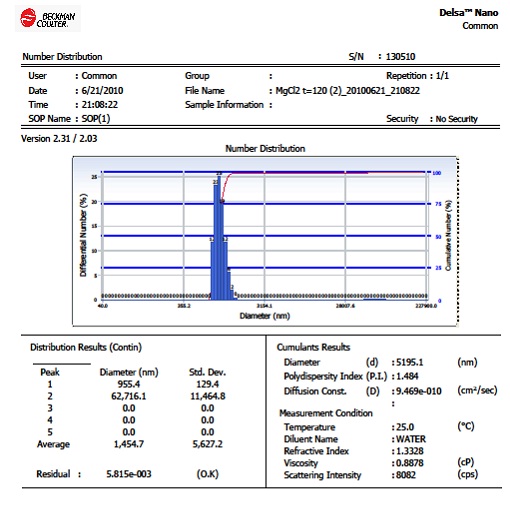Select Peak 1 diameter value 955.4
The width and height of the screenshot is (510, 505).
[x=129, y=384]
